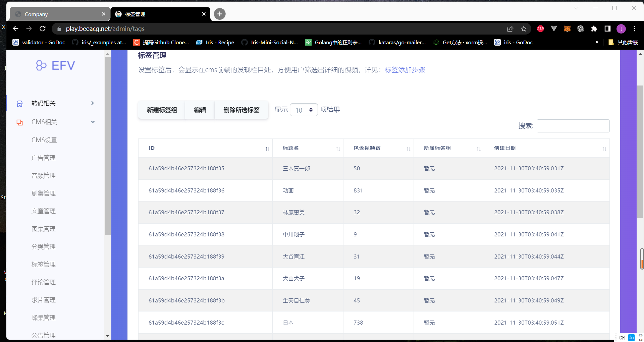Open 广告管理 in sidebar
Screen dimensions: 644x342
tap(44, 158)
